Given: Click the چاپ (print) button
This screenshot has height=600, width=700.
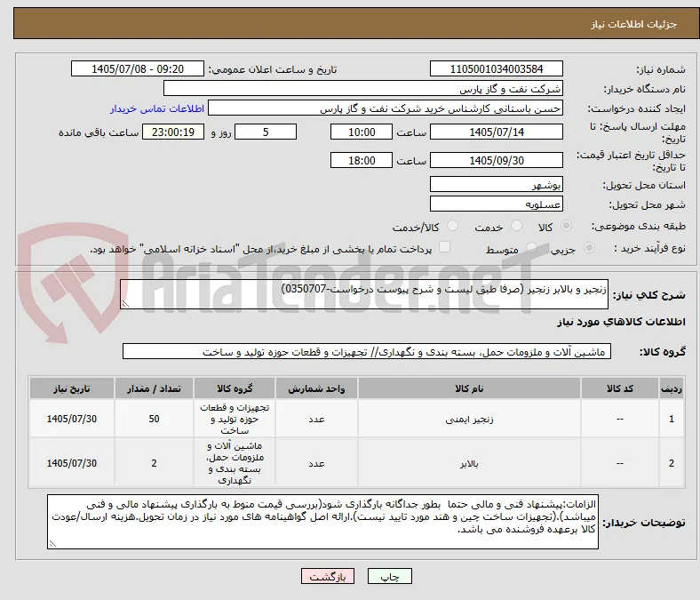Looking at the screenshot, I should (x=389, y=576).
